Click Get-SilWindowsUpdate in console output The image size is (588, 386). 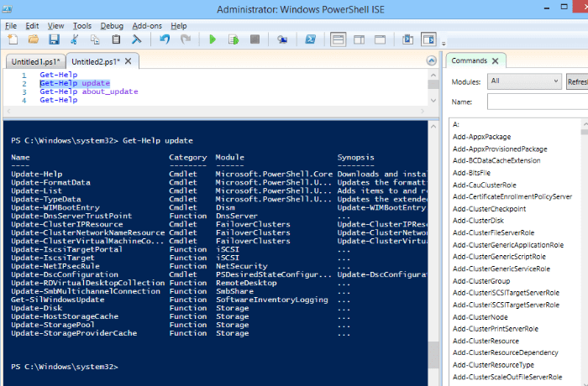click(58, 300)
